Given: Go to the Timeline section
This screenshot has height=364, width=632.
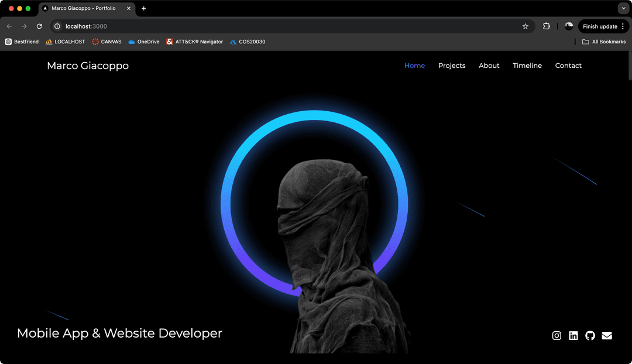Looking at the screenshot, I should pyautogui.click(x=527, y=66).
